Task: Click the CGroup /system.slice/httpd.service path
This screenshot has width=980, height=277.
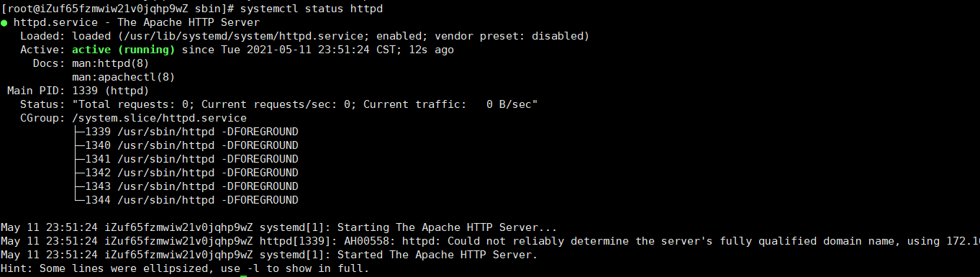Action: pos(159,118)
